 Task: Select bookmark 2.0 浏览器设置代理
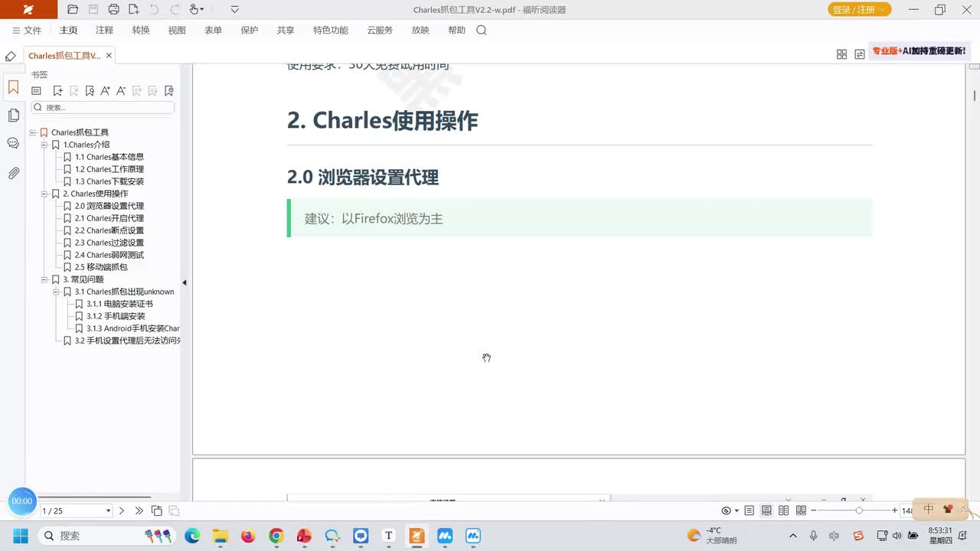[109, 206]
